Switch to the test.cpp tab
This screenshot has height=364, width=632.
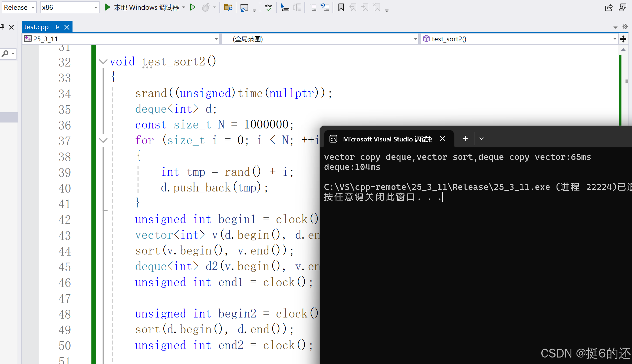click(37, 27)
